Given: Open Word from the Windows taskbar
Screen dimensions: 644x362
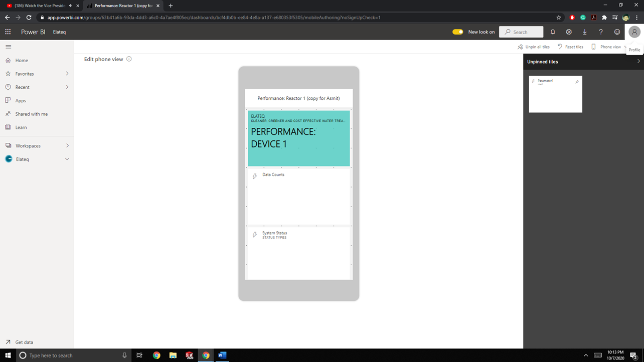Looking at the screenshot, I should [x=222, y=355].
